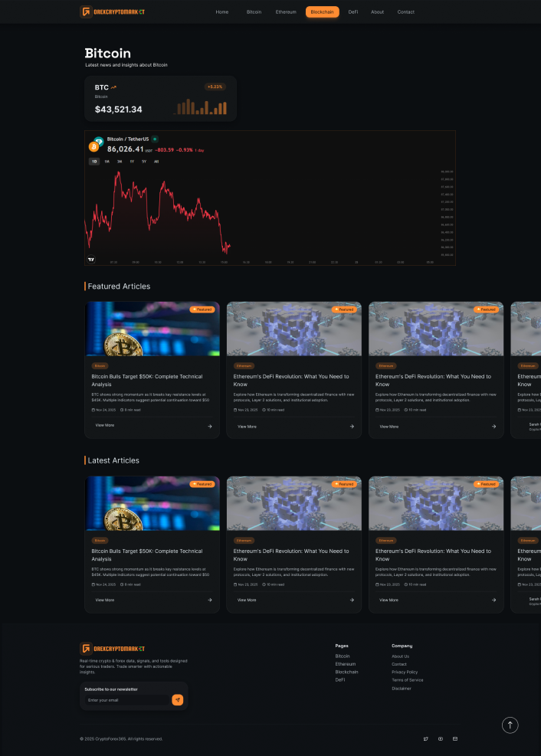Viewport: 541px width, 756px height.
Task: Click the +5.23% change badge
Action: [x=215, y=87]
